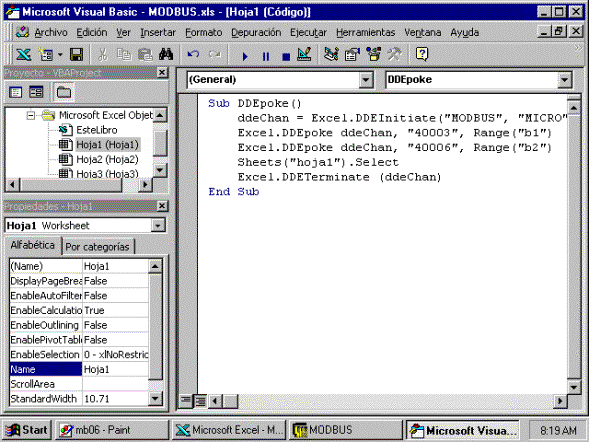Open the DDEpoke procedure dropdown
Viewport: 589px width, 442px height.
tap(564, 80)
